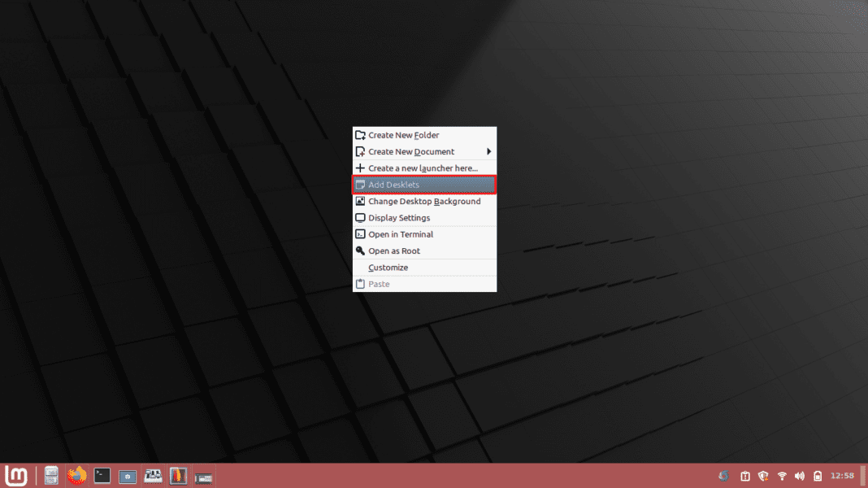Launch the terminal from the taskbar
This screenshot has height=488, width=868.
(102, 476)
